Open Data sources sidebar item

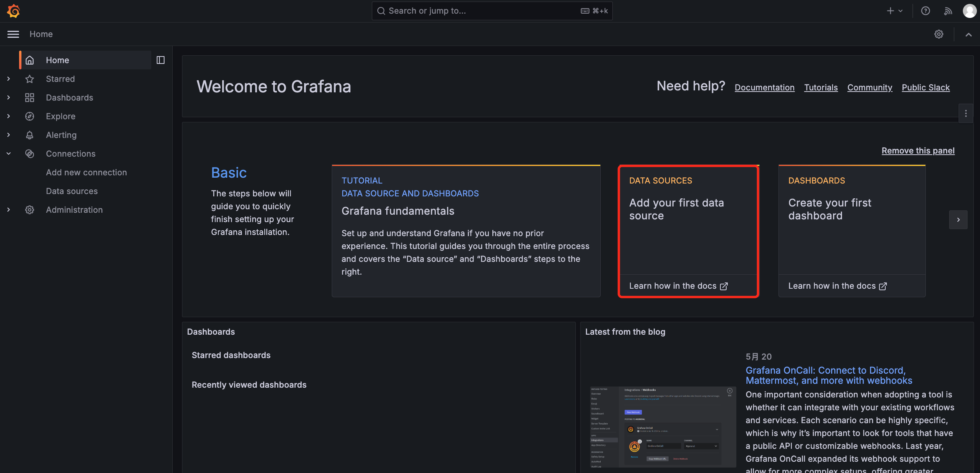[72, 191]
